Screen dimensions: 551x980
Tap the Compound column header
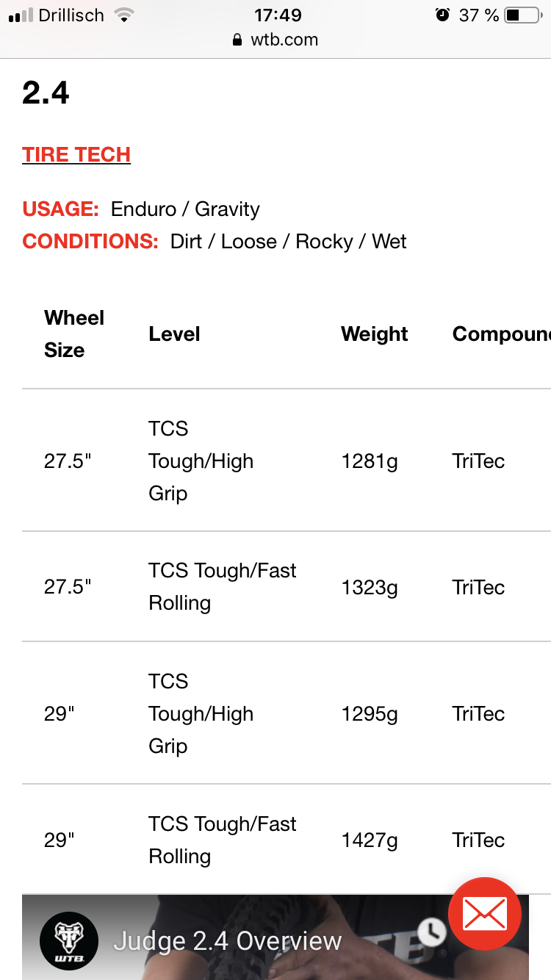(501, 334)
